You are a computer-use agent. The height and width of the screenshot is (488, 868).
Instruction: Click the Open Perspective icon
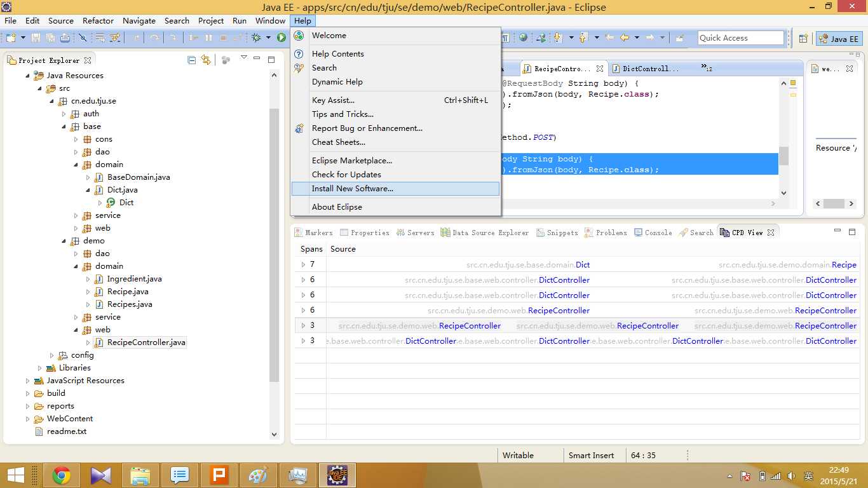[803, 39]
